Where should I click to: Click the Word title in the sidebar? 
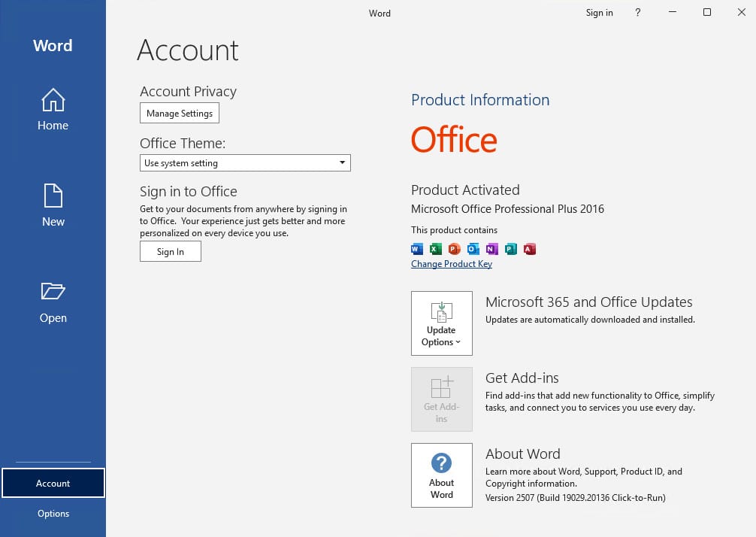(53, 45)
